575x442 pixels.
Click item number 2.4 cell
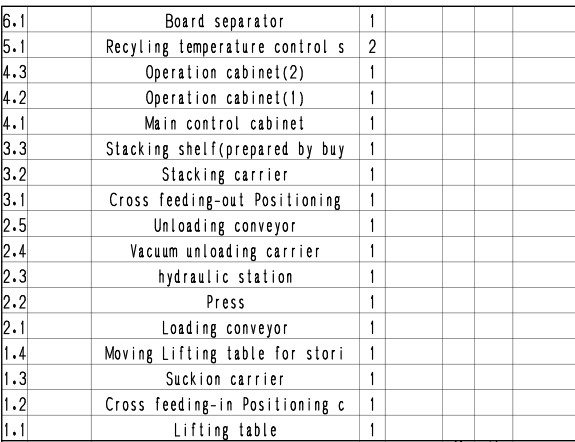tap(15, 251)
